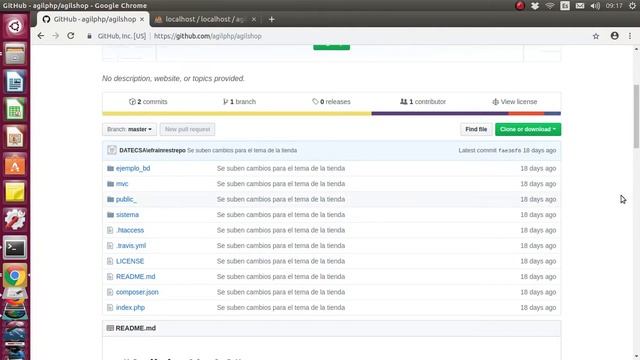Show the 1 contributor page

(423, 102)
